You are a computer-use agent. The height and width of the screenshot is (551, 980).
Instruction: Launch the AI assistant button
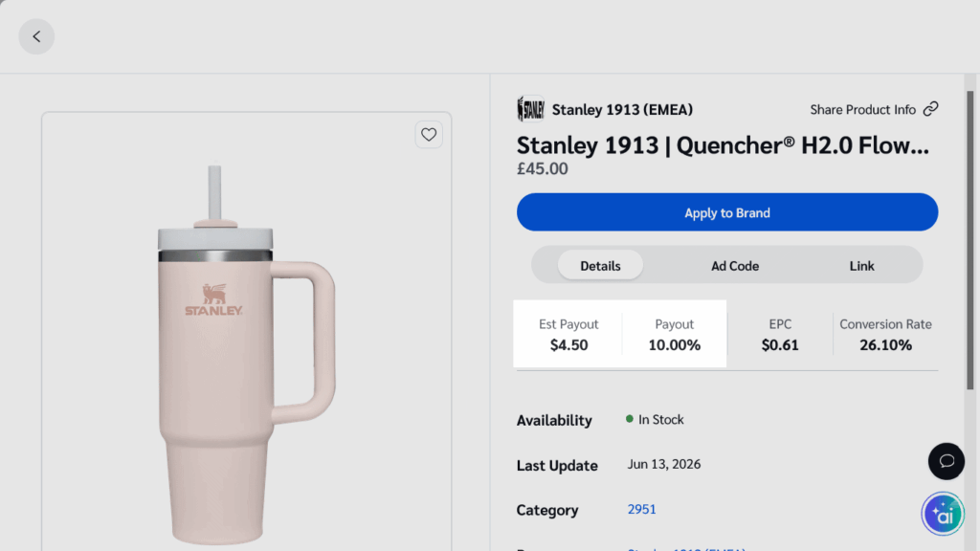[943, 514]
